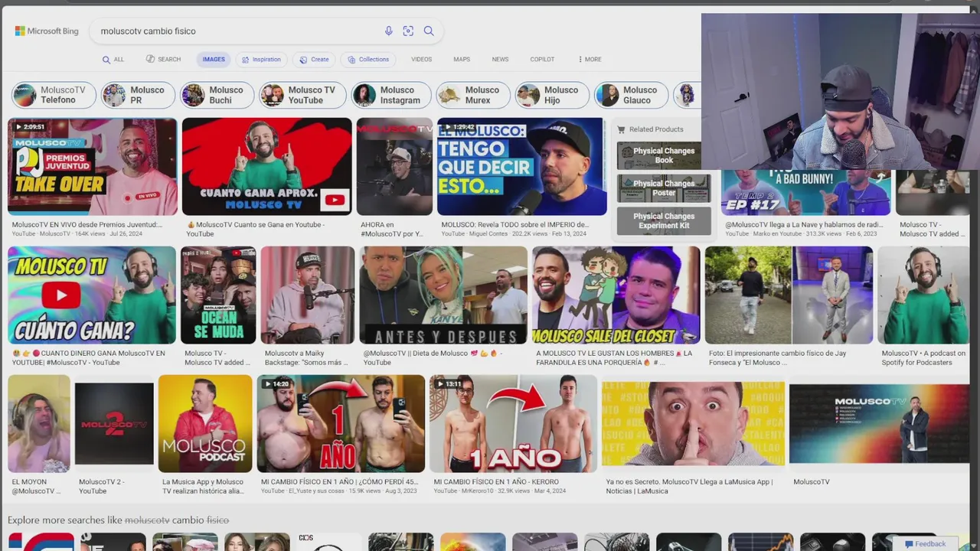Switch to MAPS results

[x=462, y=60]
